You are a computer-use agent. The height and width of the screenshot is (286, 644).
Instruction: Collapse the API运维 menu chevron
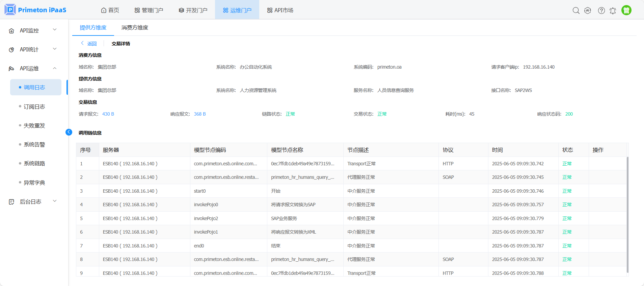(x=55, y=68)
